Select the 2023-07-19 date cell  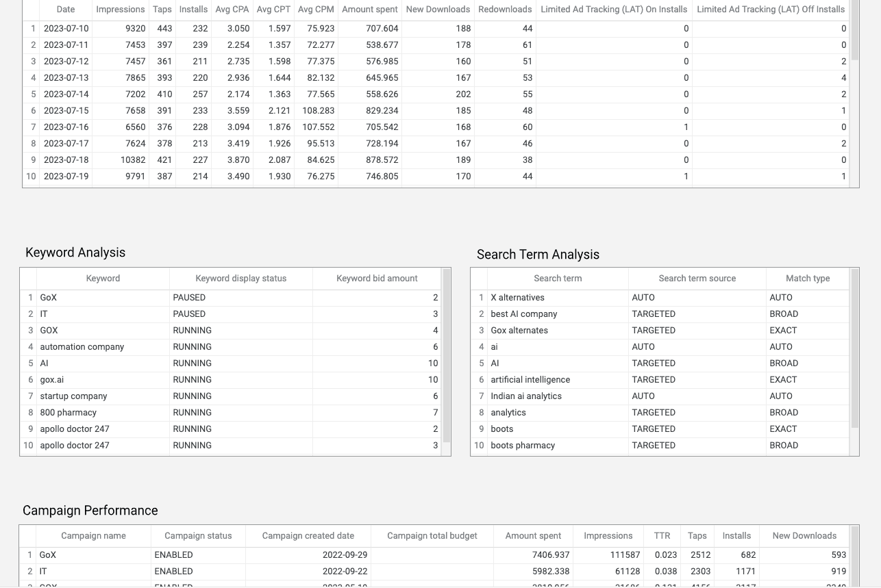click(66, 177)
